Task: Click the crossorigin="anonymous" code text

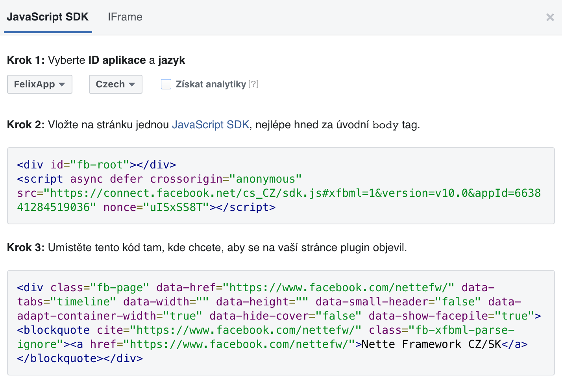Action: pos(226,179)
